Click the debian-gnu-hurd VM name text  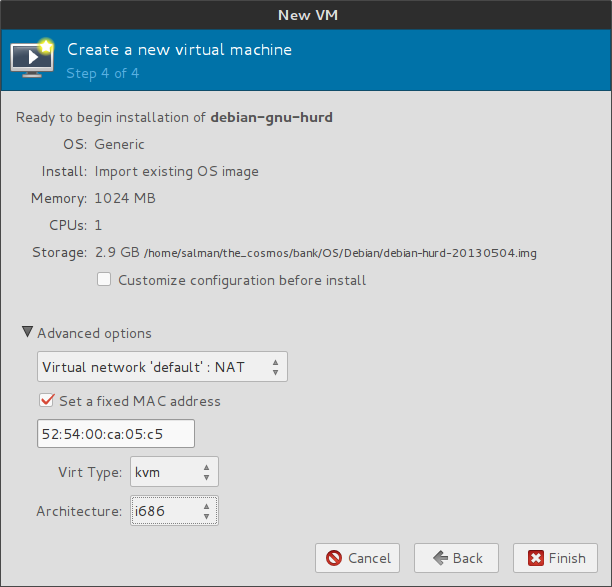tap(271, 117)
